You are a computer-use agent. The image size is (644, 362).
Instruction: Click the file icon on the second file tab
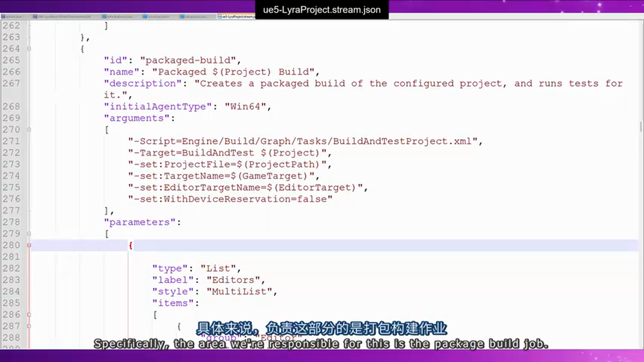tap(34, 16)
